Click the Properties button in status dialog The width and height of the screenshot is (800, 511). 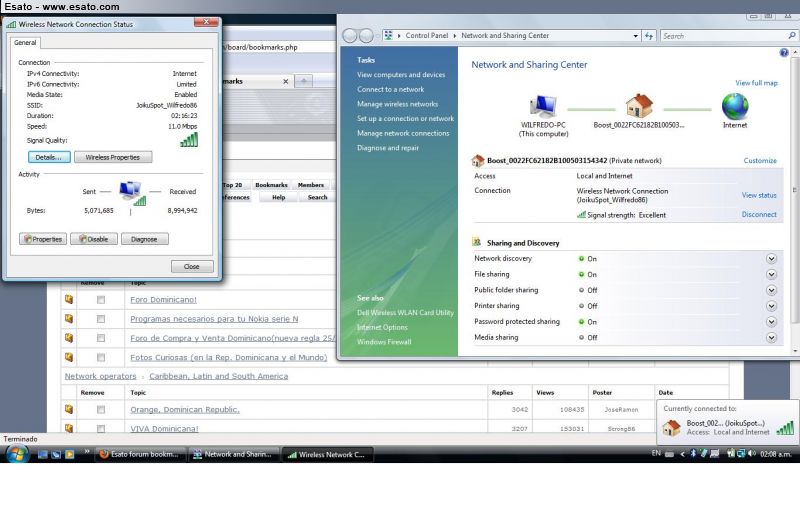pos(43,239)
